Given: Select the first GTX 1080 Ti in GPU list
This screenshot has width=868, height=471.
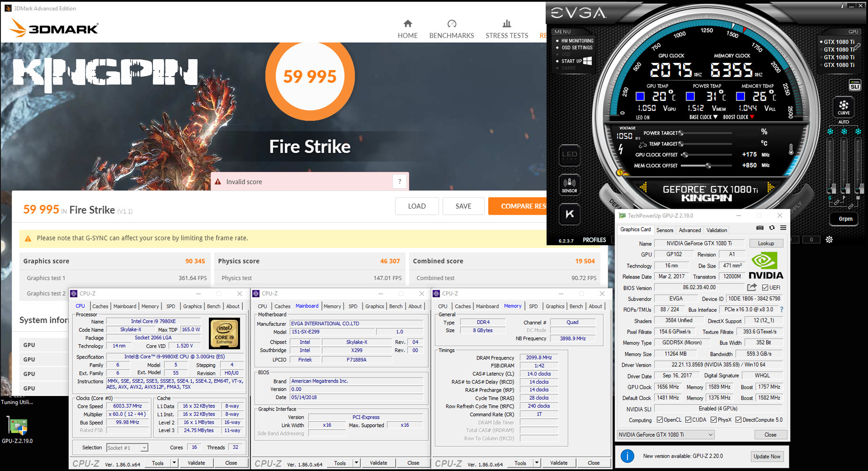Looking at the screenshot, I should click(839, 42).
